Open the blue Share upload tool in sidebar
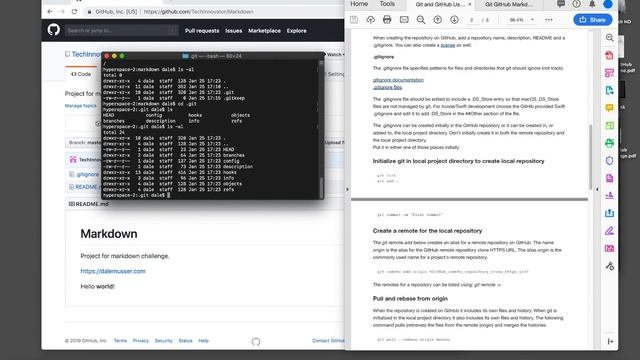This screenshot has width=640, height=360. tap(609, 213)
